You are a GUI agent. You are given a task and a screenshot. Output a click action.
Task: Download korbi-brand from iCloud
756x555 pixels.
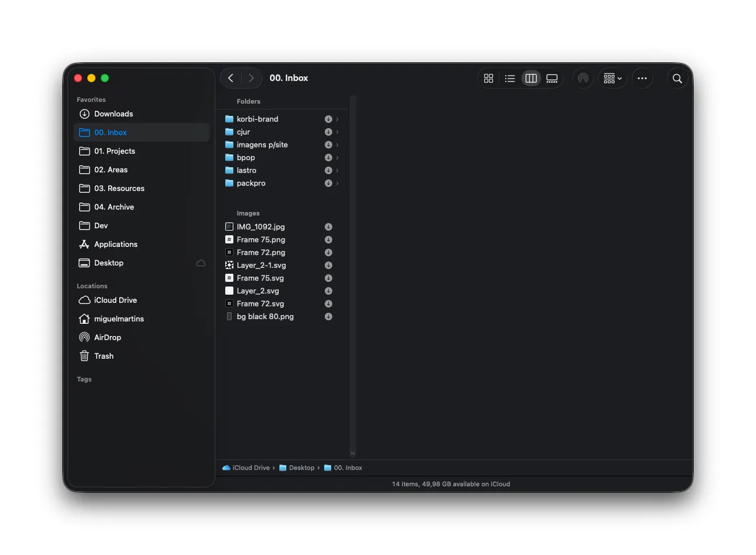pos(328,119)
